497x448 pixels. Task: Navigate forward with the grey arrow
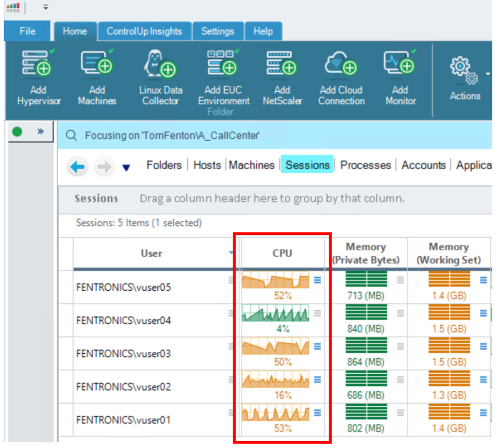[104, 166]
